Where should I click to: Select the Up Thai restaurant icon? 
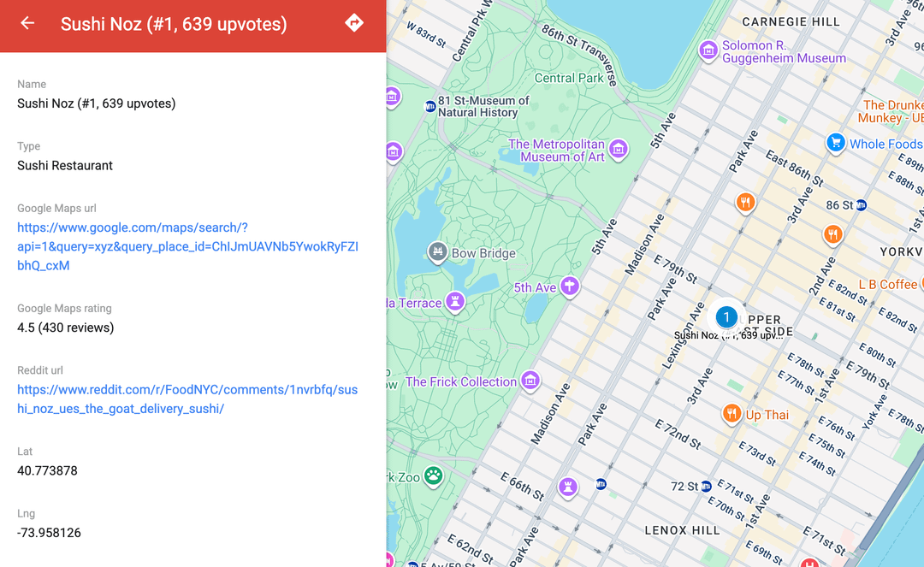[731, 415]
